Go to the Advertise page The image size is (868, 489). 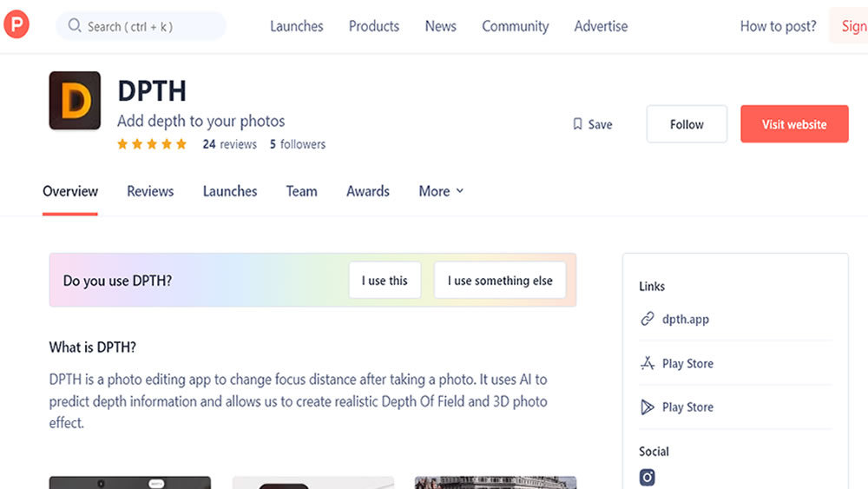(601, 26)
